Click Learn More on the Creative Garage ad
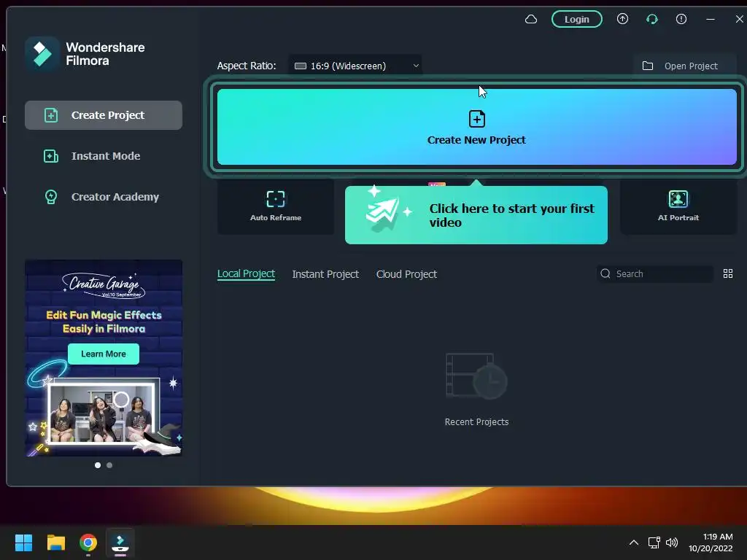This screenshot has height=560, width=747. 104,354
